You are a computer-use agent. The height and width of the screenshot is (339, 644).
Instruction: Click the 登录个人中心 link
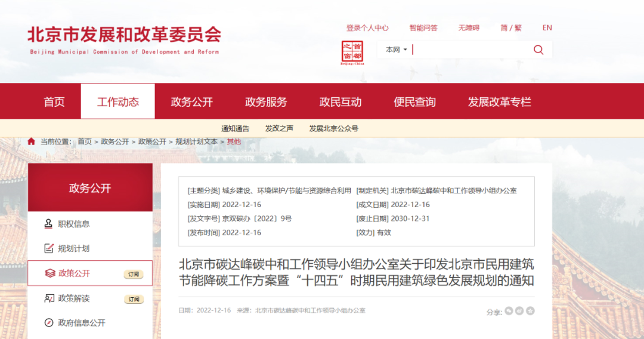[x=367, y=28]
